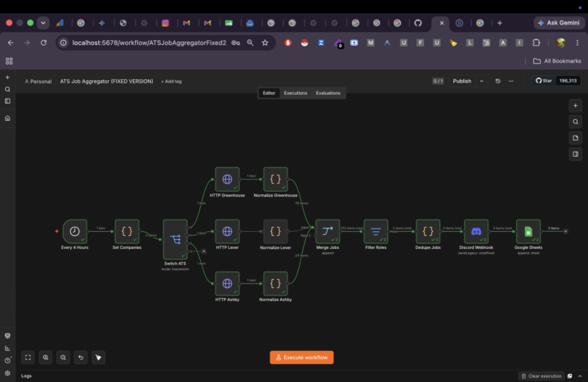This screenshot has width=588, height=382.
Task: Click the 196,313 star count
Action: (568, 81)
